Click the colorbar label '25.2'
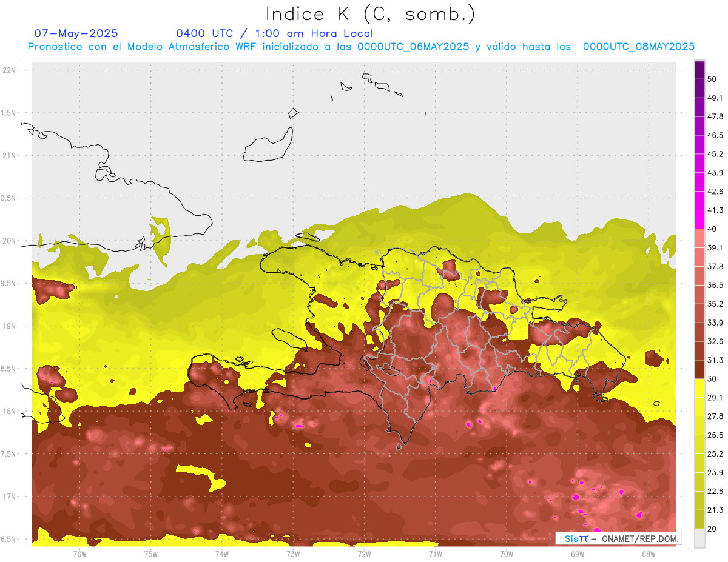This screenshot has width=728, height=562. pyautogui.click(x=715, y=454)
